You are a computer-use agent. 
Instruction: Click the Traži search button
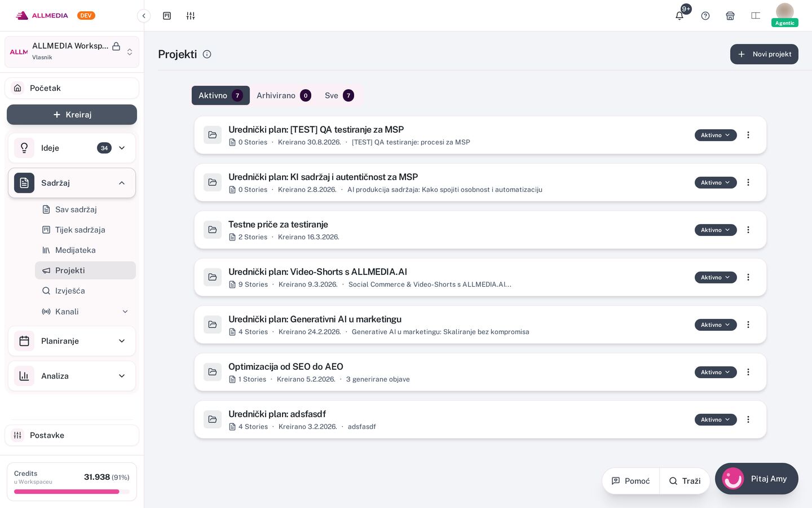pos(685,481)
